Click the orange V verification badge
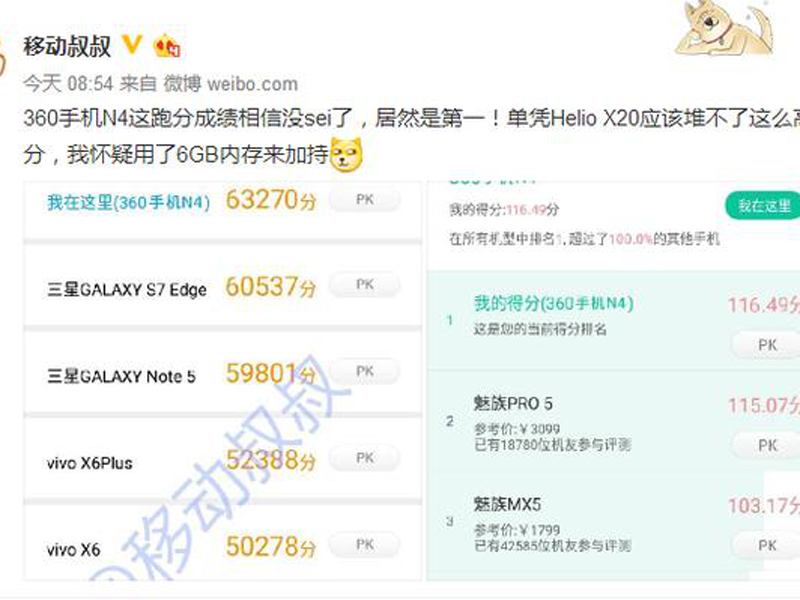The height and width of the screenshot is (600, 800). [x=132, y=45]
